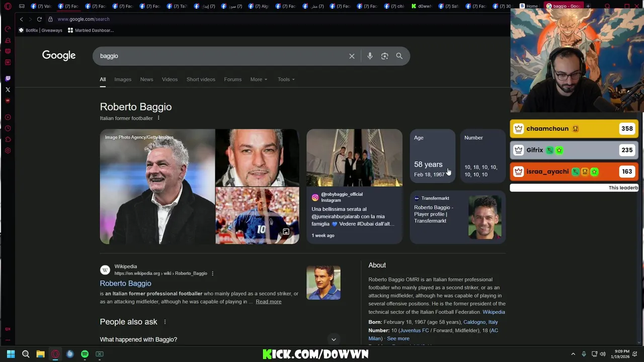Select the Forums search tab
Image resolution: width=644 pixels, height=362 pixels.
232,79
